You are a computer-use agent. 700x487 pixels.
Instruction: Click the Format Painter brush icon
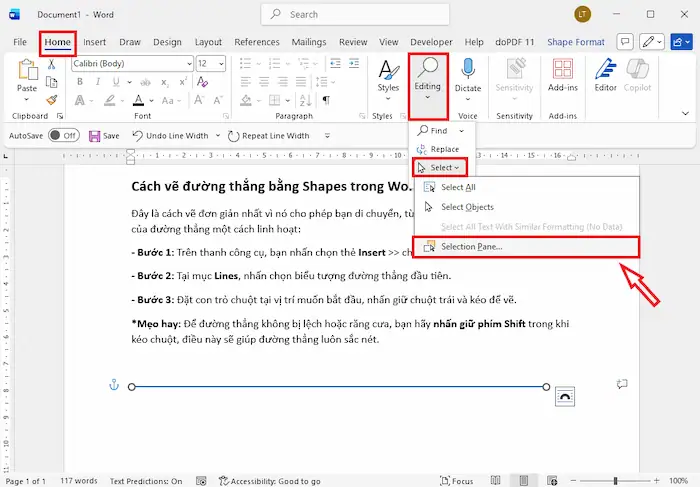click(52, 100)
